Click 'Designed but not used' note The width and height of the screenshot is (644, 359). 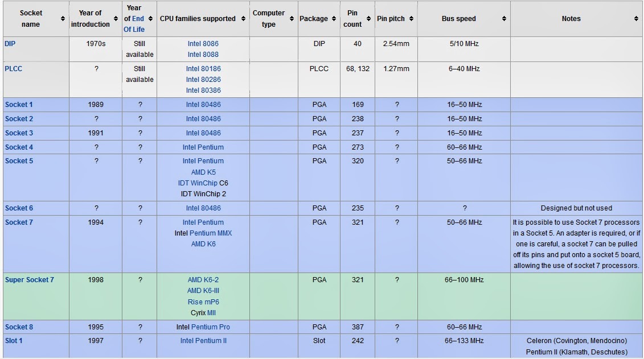pos(576,208)
